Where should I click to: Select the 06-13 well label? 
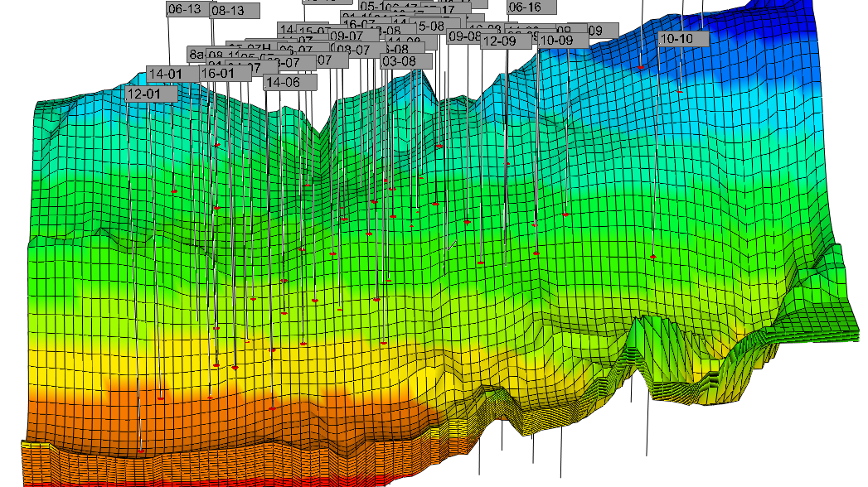(x=188, y=9)
